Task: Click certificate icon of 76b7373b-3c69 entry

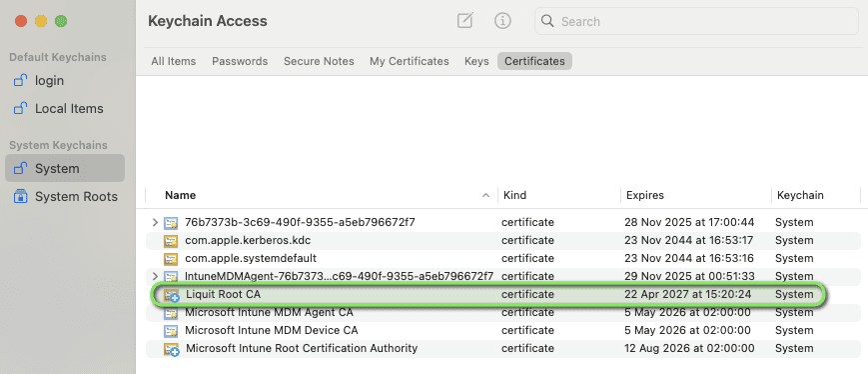Action: click(171, 223)
